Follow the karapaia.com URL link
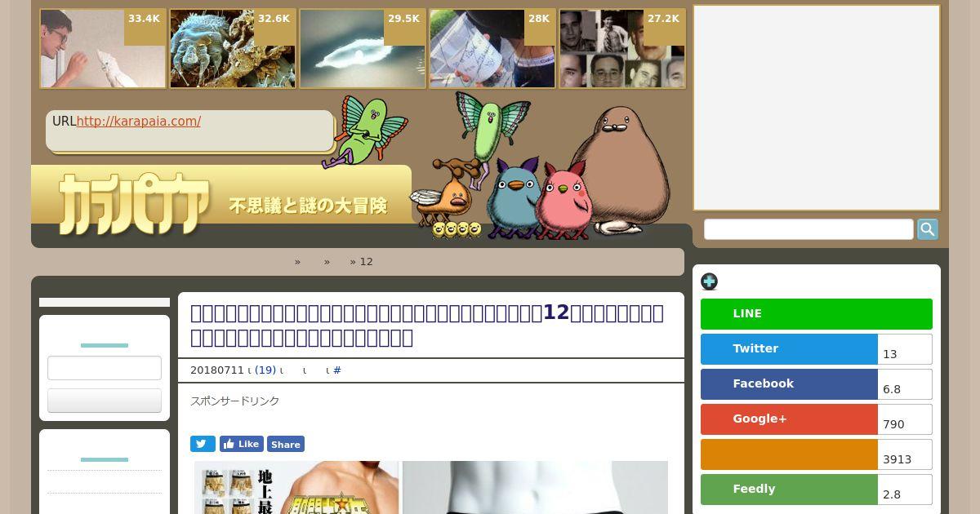The width and height of the screenshot is (980, 514). 139,122
